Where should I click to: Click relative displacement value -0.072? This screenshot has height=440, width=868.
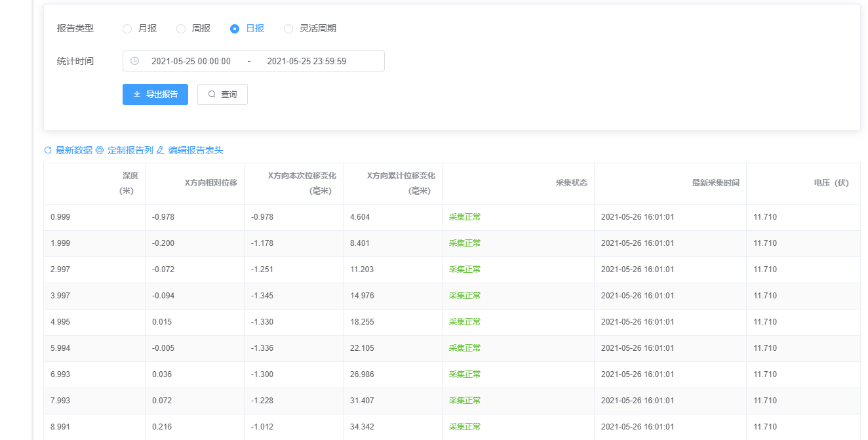163,270
